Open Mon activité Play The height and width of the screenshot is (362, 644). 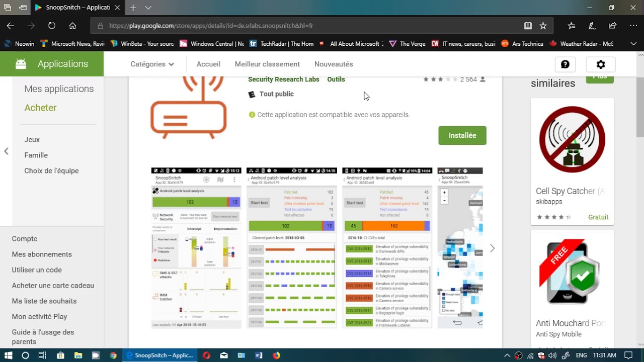[x=39, y=317]
